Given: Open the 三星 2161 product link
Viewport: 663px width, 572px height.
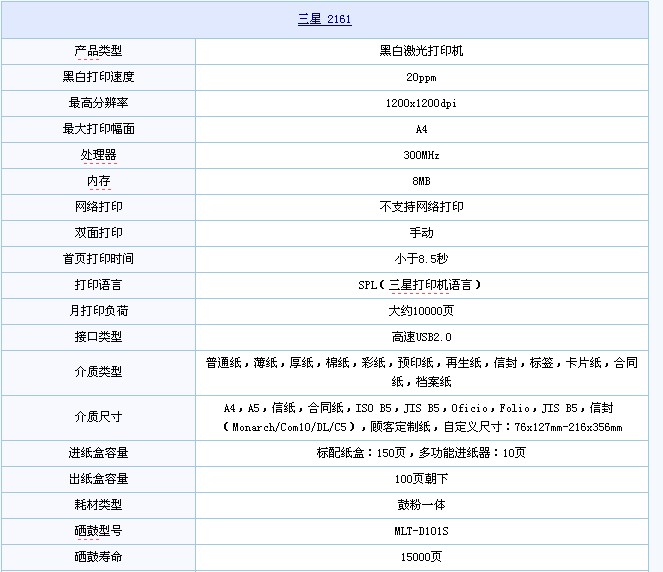Looking at the screenshot, I should pyautogui.click(x=324, y=19).
